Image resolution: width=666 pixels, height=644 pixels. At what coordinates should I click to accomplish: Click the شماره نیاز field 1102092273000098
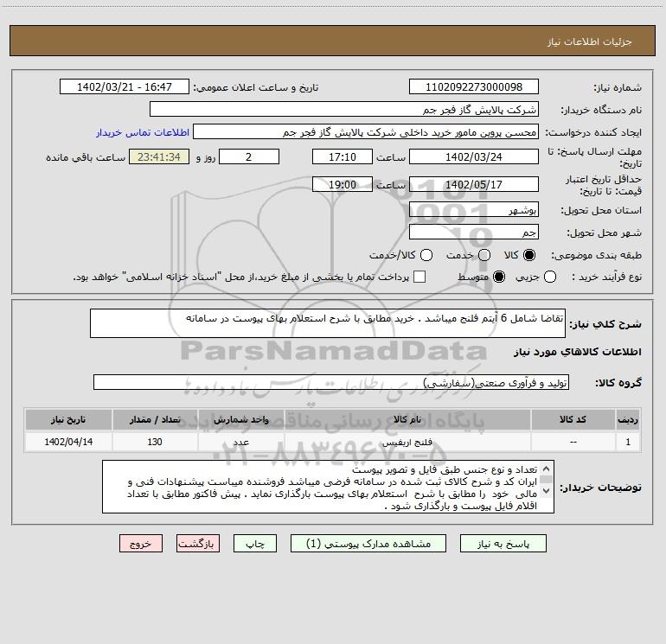pos(474,87)
